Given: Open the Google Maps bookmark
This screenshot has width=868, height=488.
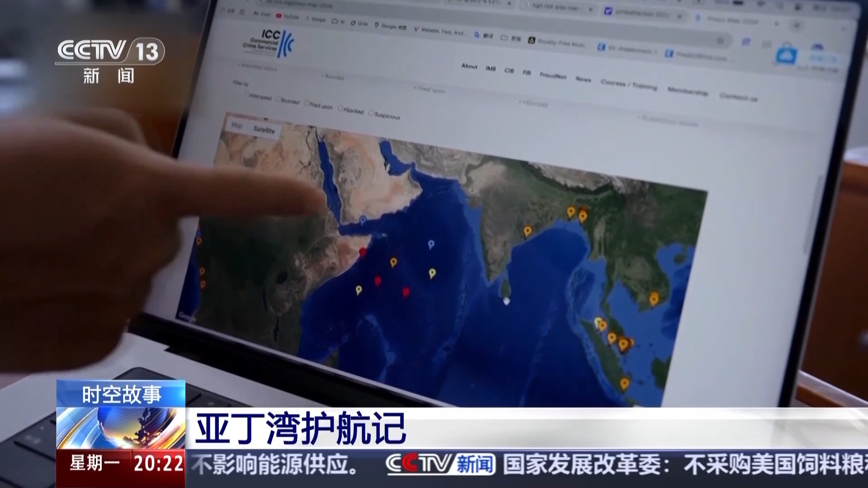Looking at the screenshot, I should tap(391, 26).
